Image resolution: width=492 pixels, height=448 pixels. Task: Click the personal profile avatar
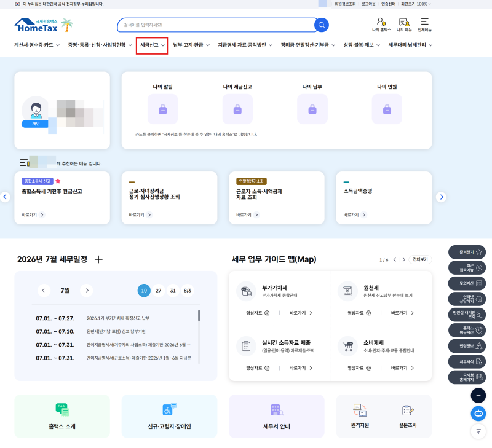coord(36,111)
